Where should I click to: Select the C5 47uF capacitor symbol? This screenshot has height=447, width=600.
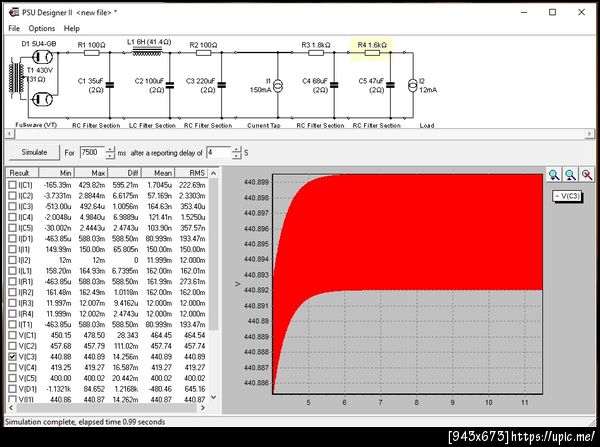click(390, 85)
